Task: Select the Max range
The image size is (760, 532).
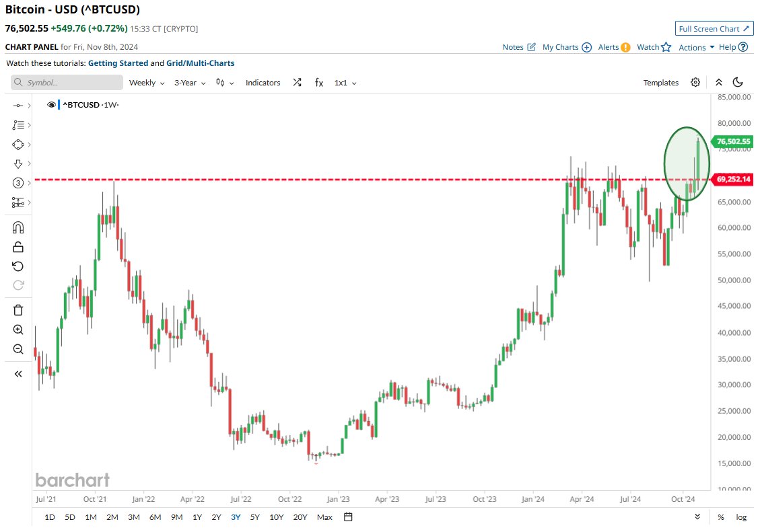Action: coord(324,517)
